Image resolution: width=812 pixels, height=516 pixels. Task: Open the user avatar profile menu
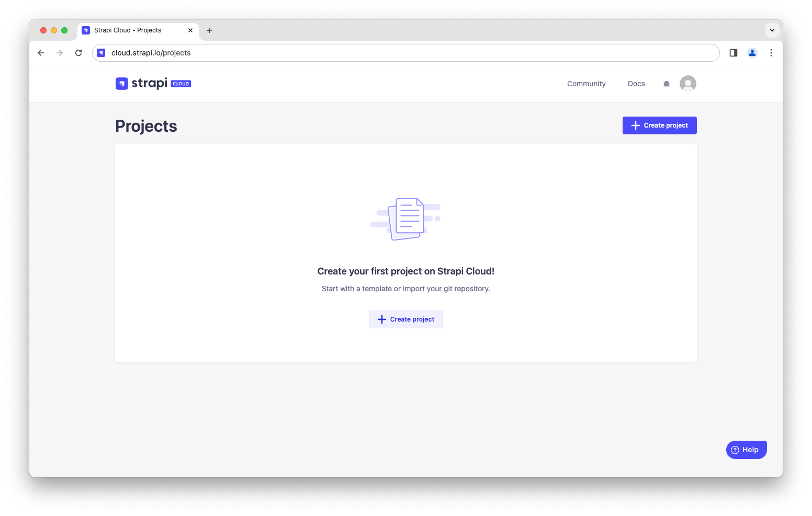click(x=687, y=84)
